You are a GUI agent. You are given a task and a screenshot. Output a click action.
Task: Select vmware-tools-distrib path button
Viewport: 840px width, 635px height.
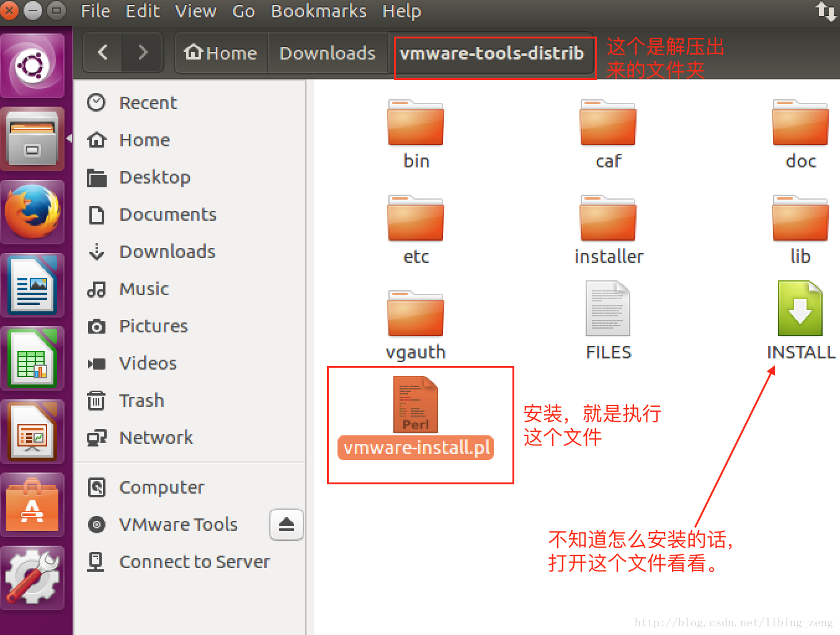[x=491, y=53]
